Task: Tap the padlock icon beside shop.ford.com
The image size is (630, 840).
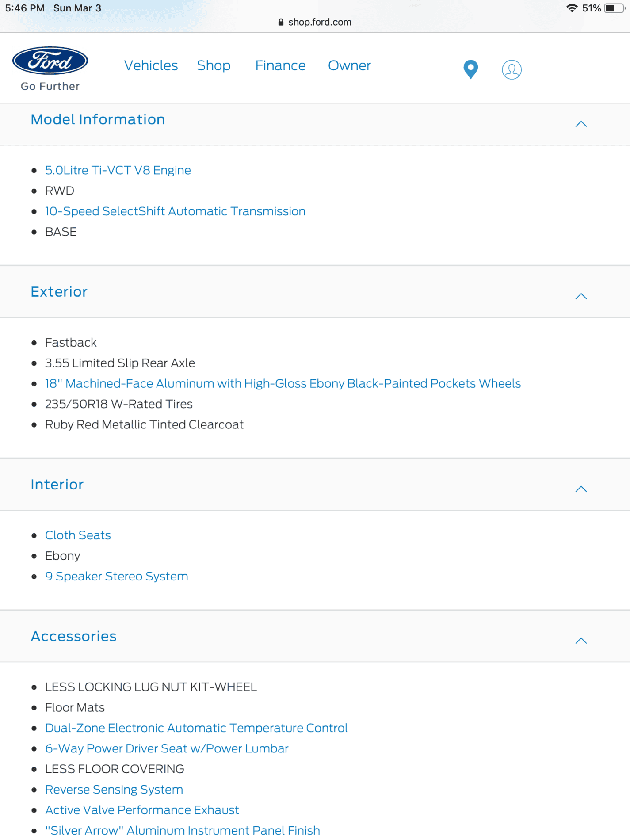Action: [281, 22]
